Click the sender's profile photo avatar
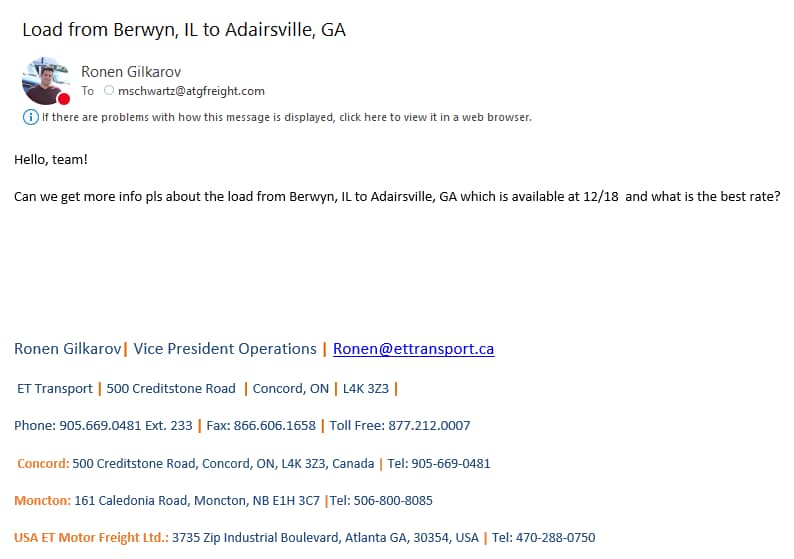 tap(45, 80)
